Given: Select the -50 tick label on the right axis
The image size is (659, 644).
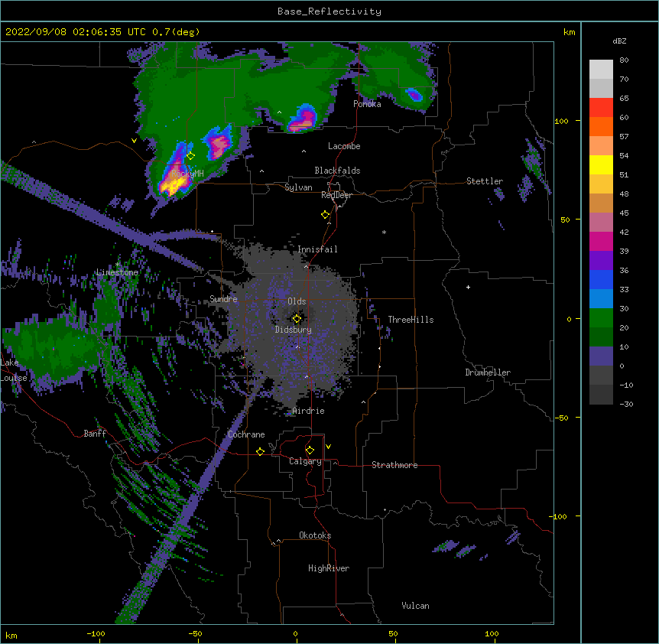Looking at the screenshot, I should tap(561, 418).
